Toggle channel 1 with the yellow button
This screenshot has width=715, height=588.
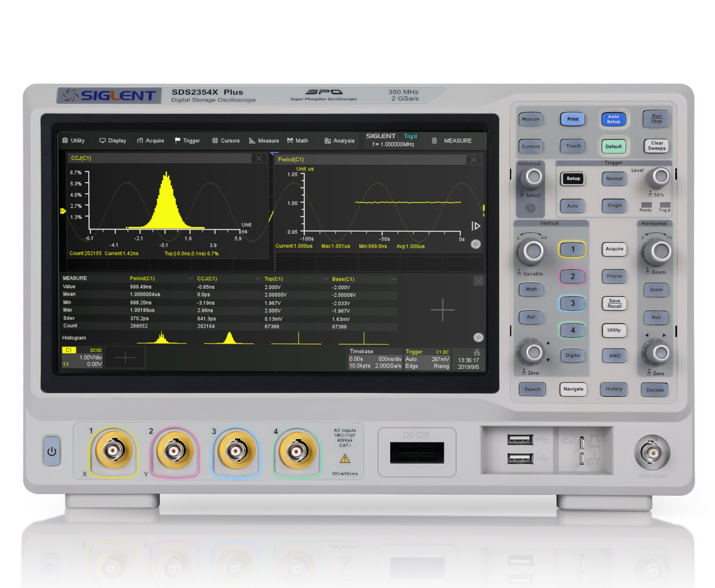[572, 250]
